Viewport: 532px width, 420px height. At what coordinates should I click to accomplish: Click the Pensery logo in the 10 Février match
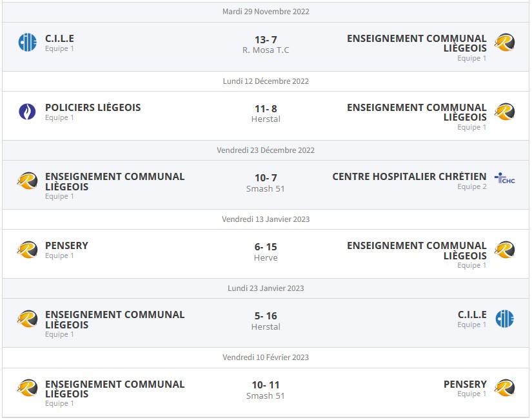coord(504,388)
